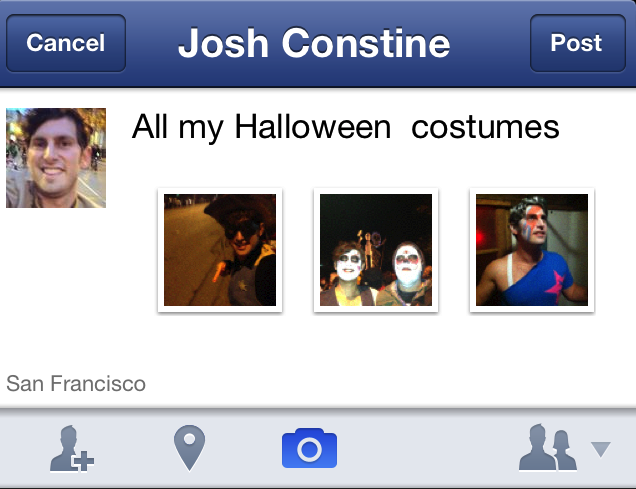Open the first photo with masked person
This screenshot has width=636, height=489.
(x=220, y=250)
